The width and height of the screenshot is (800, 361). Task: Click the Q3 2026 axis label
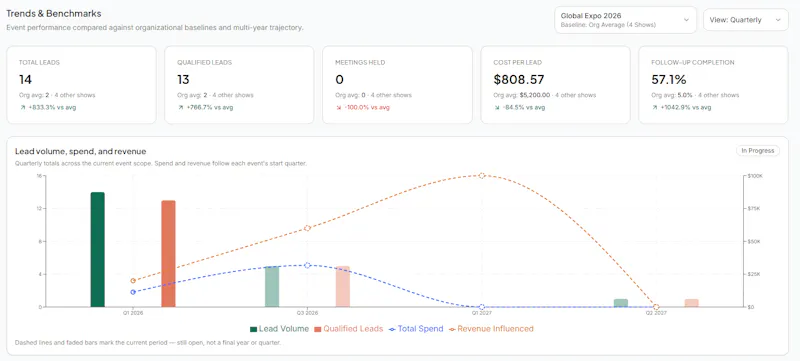(307, 313)
